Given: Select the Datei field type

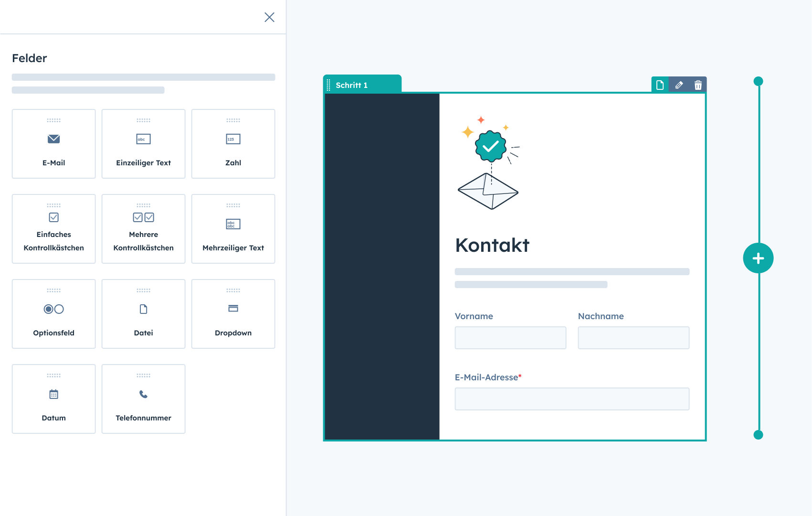Looking at the screenshot, I should (x=143, y=313).
